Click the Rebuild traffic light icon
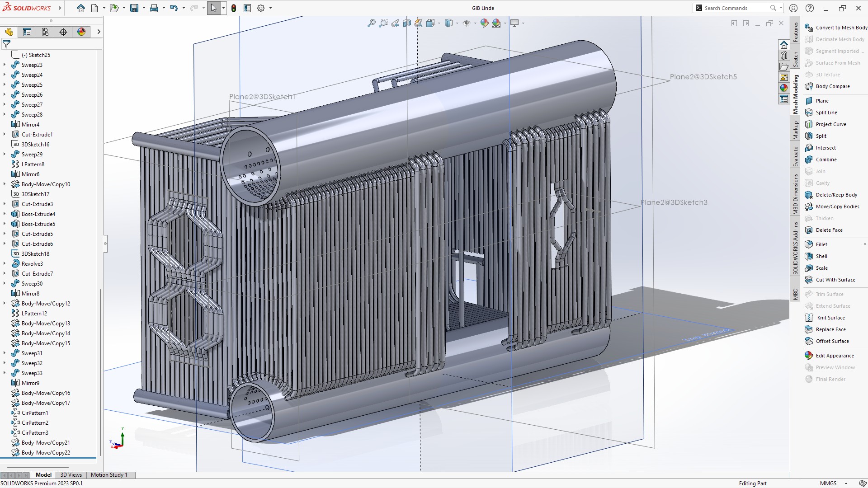868x488 pixels. point(234,8)
